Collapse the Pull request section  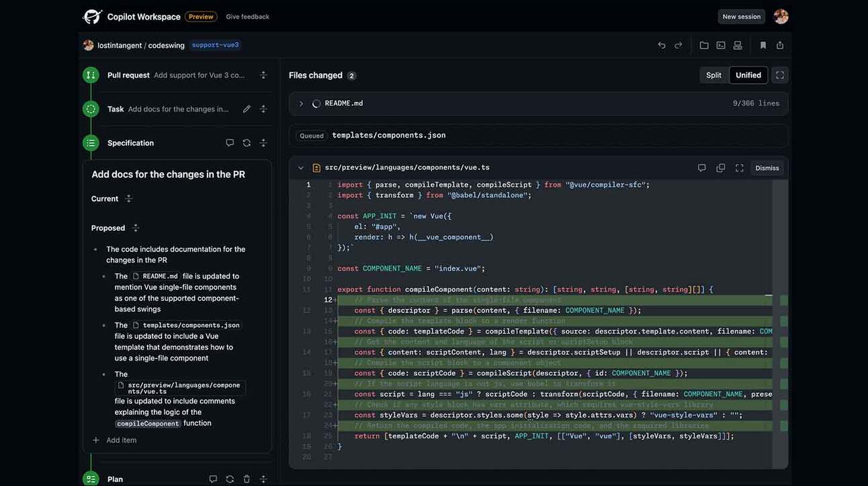click(263, 75)
